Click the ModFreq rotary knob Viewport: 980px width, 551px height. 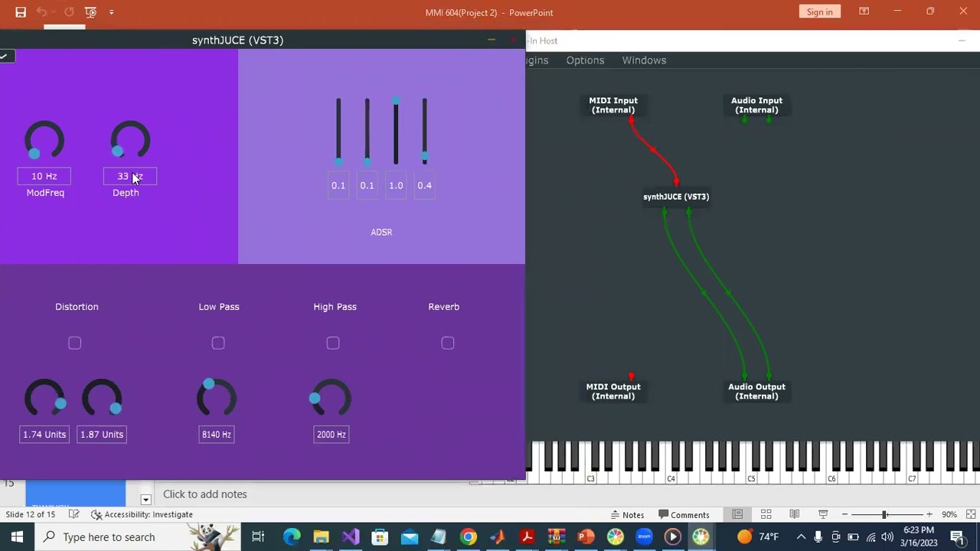[44, 140]
